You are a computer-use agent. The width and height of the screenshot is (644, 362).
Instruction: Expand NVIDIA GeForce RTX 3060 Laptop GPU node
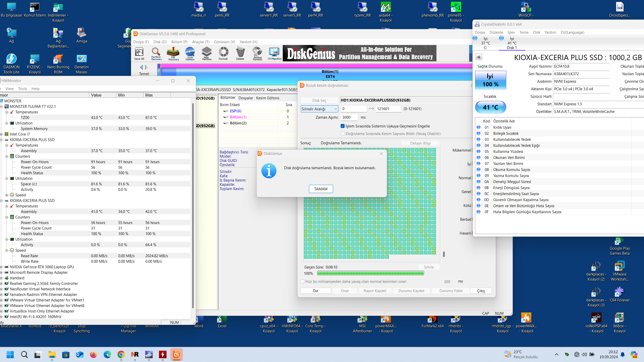point(1,267)
